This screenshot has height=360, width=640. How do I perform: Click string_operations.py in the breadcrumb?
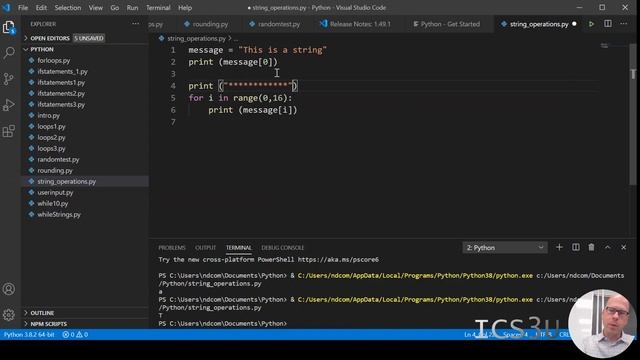[x=196, y=38]
